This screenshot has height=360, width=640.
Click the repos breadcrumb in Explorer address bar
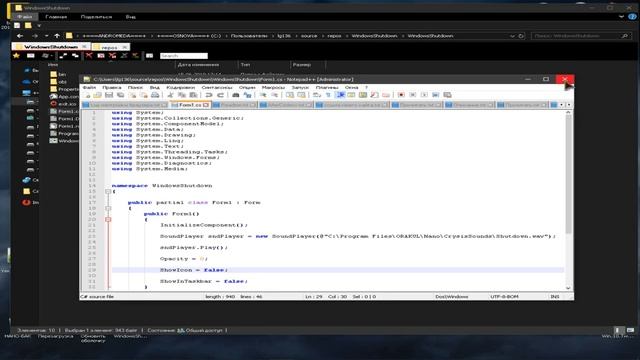click(334, 36)
